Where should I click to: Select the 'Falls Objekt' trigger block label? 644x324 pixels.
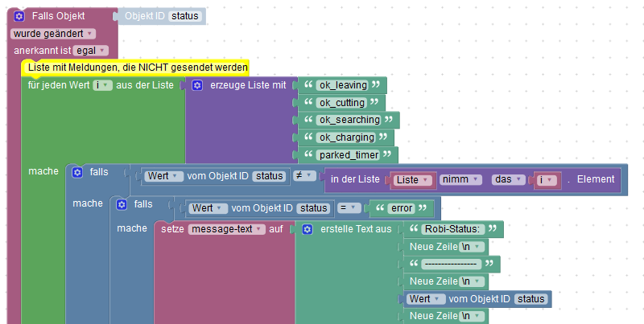58,16
